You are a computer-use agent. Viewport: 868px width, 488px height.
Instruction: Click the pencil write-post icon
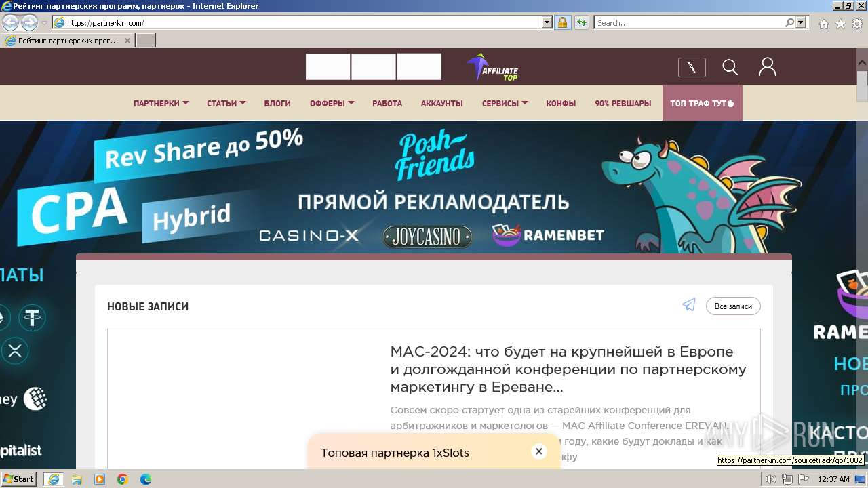click(692, 67)
